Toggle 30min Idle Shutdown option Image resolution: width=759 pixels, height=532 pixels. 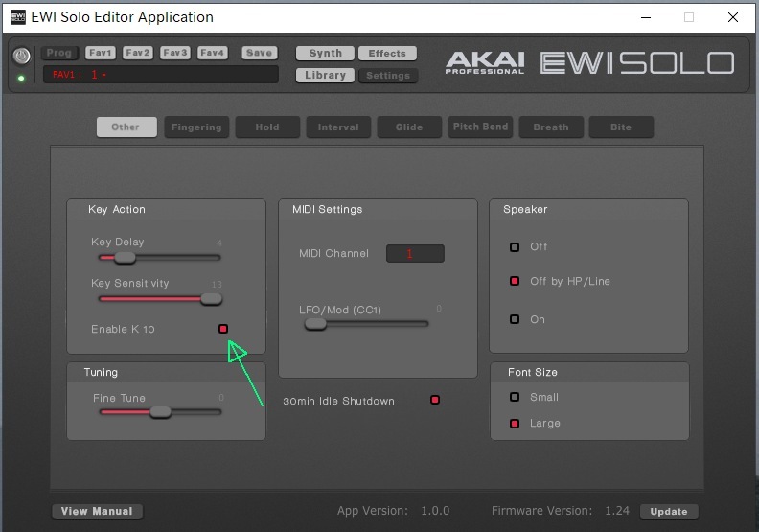tap(435, 400)
